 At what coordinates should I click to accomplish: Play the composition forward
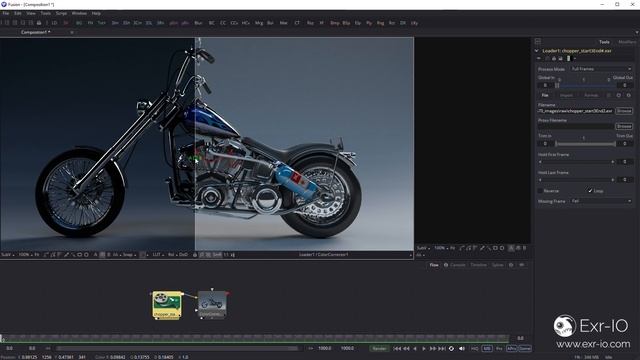[424, 349]
